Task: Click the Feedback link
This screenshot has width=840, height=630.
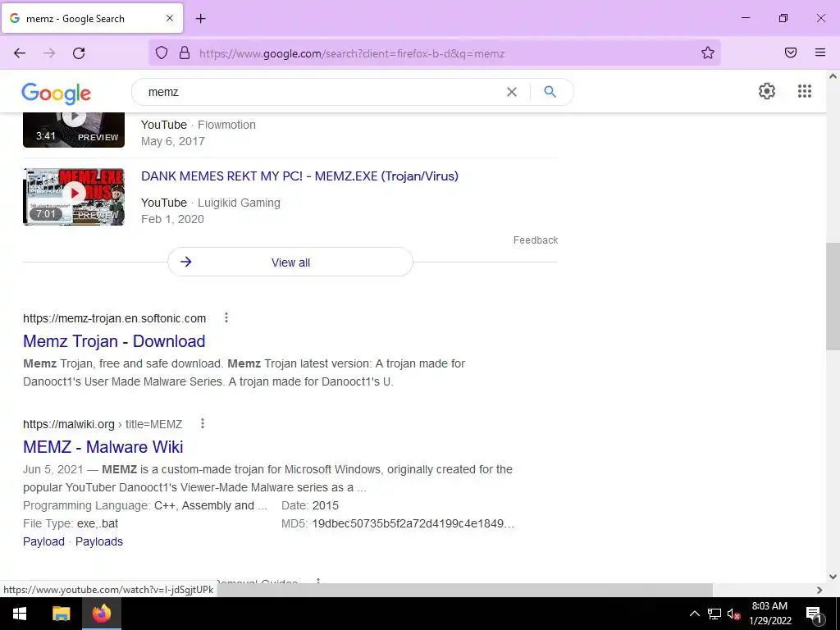Action: pos(536,240)
